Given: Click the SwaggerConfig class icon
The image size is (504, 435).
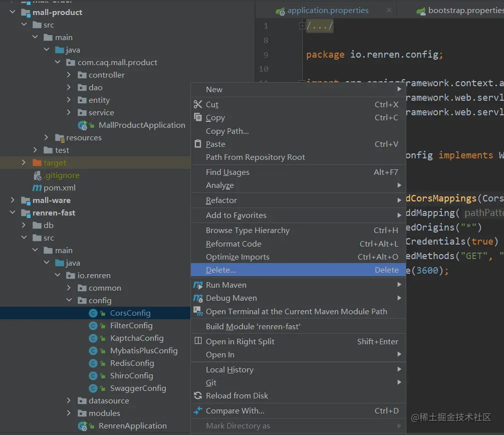Looking at the screenshot, I should tap(93, 388).
